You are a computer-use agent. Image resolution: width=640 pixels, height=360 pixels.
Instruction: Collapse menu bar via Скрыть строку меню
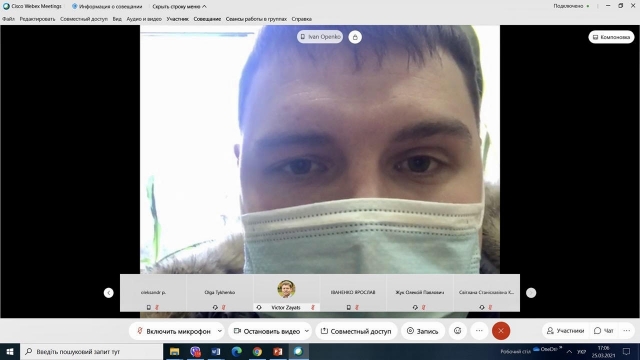[180, 6]
